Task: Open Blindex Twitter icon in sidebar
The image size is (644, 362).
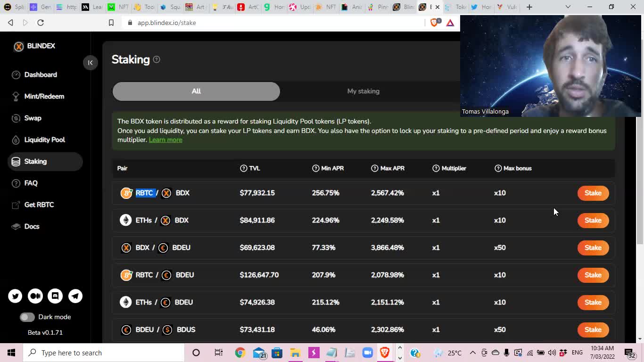Action: tap(15, 296)
